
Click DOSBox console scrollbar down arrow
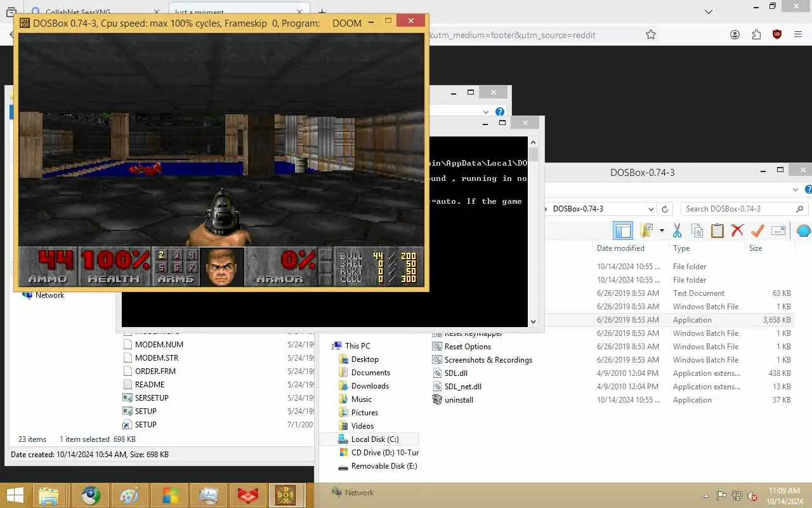(533, 322)
